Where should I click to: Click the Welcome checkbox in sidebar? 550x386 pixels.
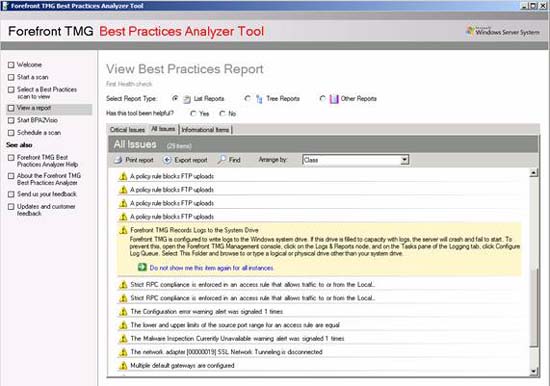click(x=11, y=65)
